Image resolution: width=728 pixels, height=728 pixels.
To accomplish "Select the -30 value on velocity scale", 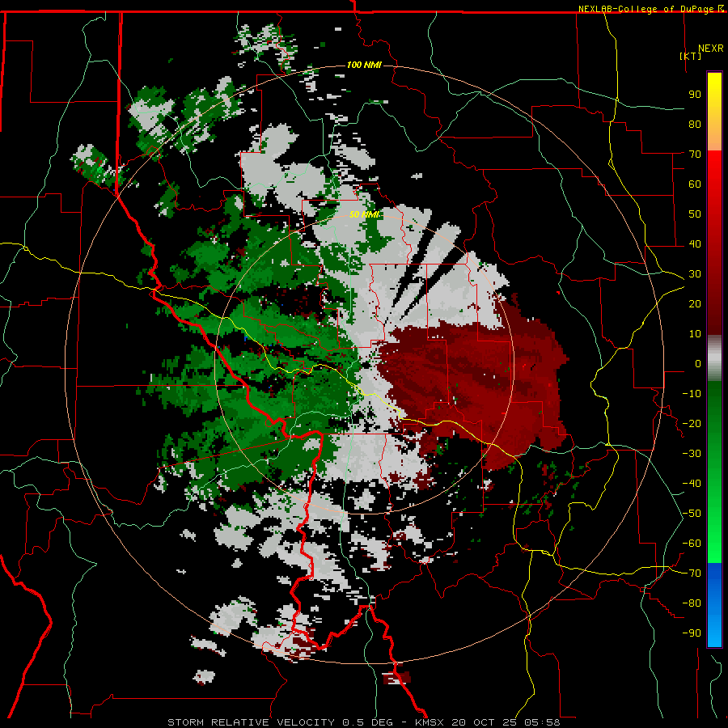I will pos(692,454).
